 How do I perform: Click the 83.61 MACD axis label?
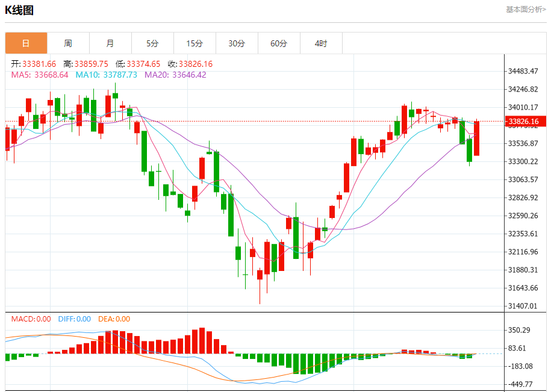coord(517,348)
